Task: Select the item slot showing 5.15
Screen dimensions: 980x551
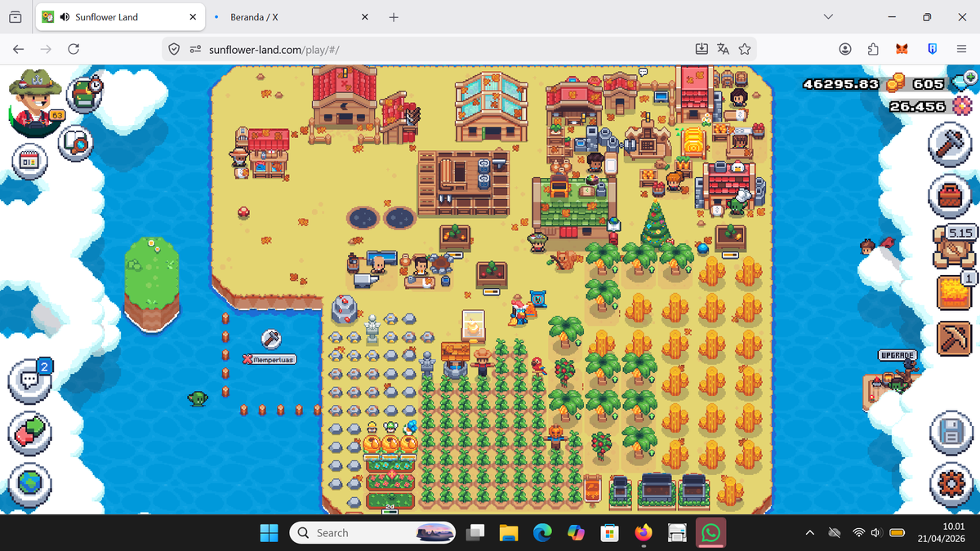Action: click(955, 247)
